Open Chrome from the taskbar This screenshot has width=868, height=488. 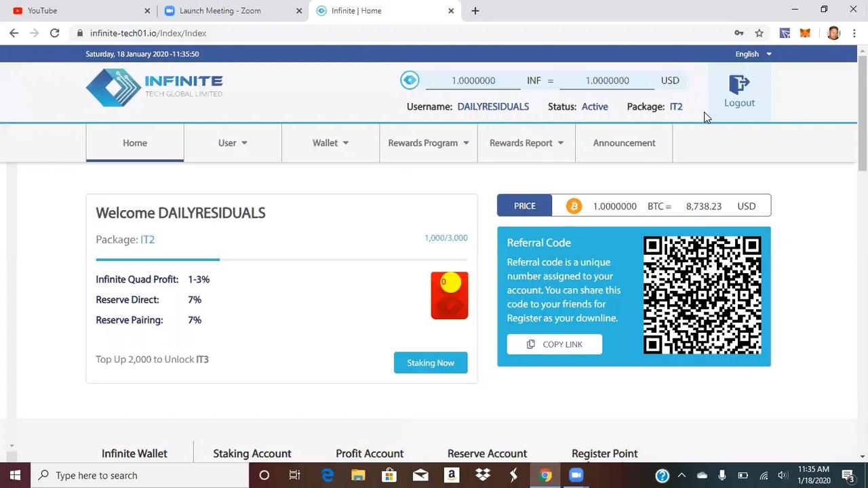(x=545, y=475)
